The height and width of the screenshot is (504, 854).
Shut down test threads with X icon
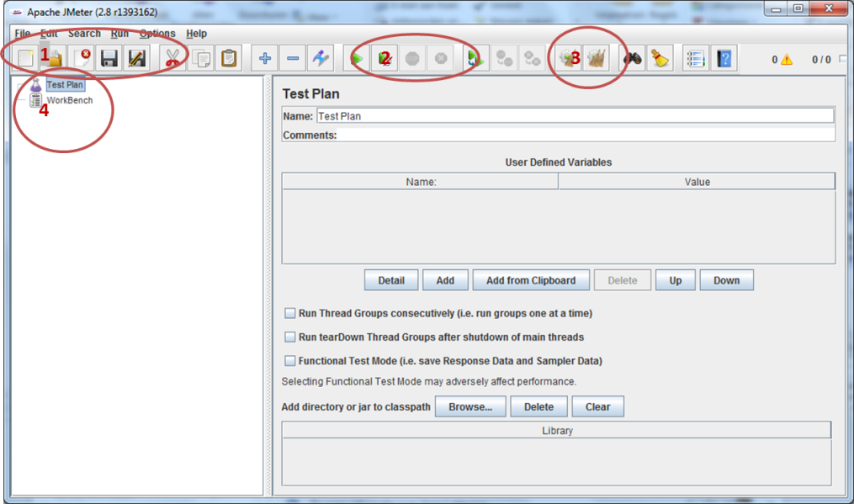pyautogui.click(x=441, y=58)
